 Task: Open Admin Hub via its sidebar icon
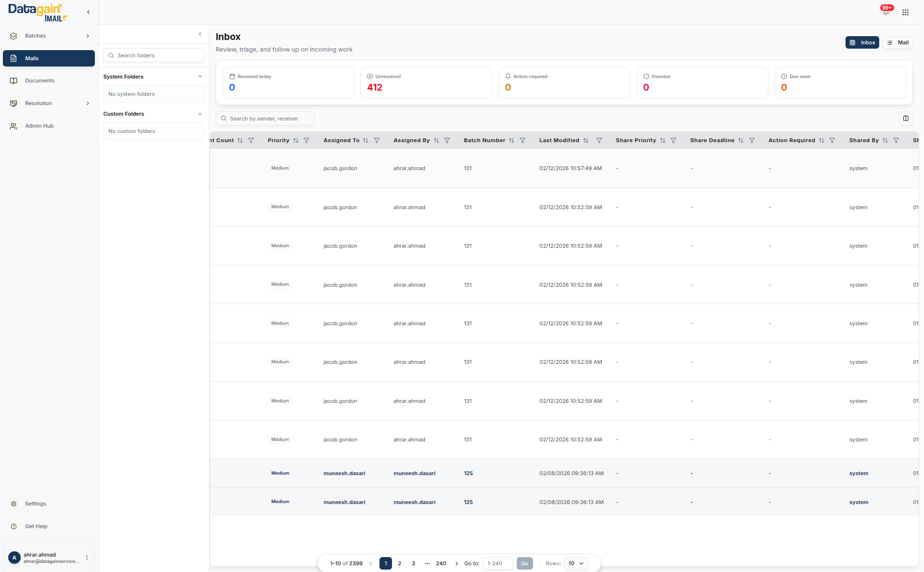tap(13, 126)
